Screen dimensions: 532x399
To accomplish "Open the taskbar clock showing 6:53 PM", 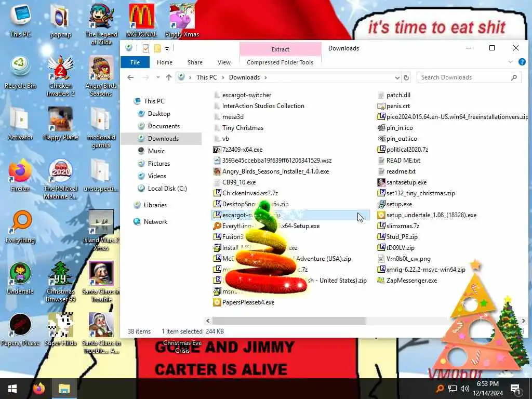I will pyautogui.click(x=488, y=389).
